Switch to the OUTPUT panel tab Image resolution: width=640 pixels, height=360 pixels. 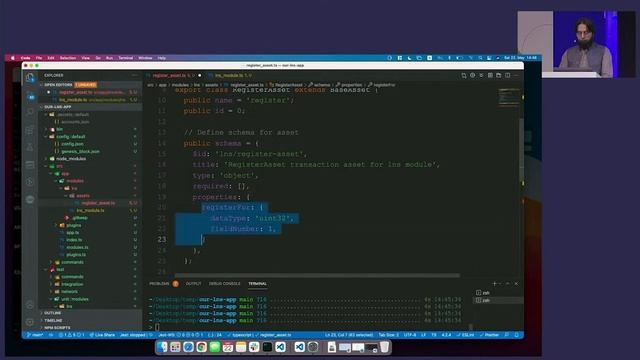[193, 283]
